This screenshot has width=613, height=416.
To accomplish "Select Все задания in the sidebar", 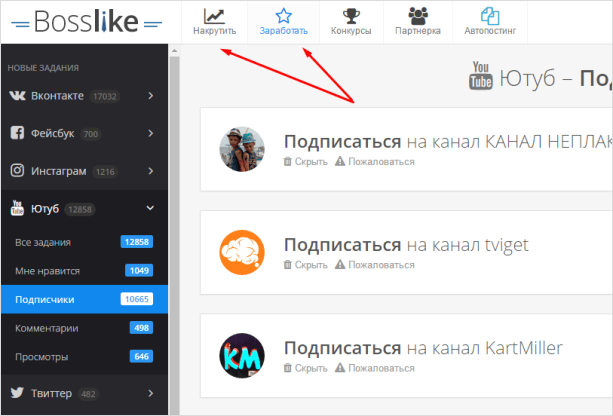I will (44, 242).
